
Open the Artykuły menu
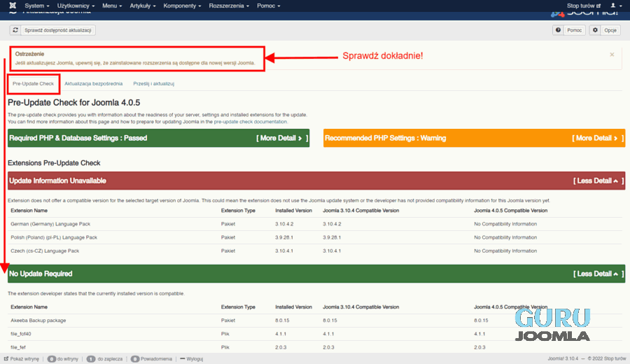pos(142,6)
